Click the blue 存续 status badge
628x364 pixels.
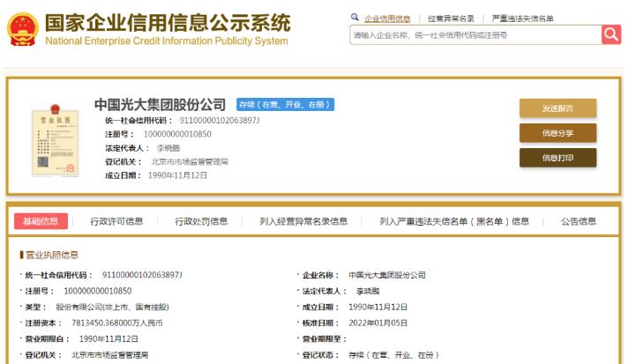[285, 104]
